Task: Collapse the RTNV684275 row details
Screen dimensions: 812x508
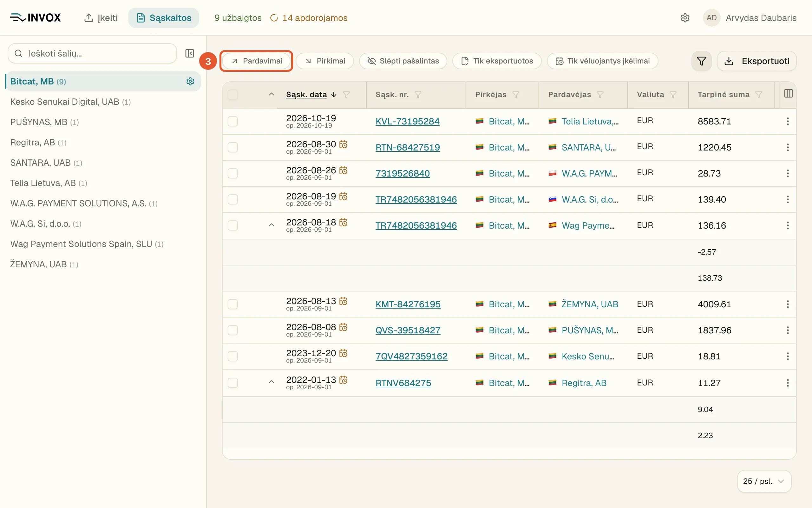Action: click(272, 382)
